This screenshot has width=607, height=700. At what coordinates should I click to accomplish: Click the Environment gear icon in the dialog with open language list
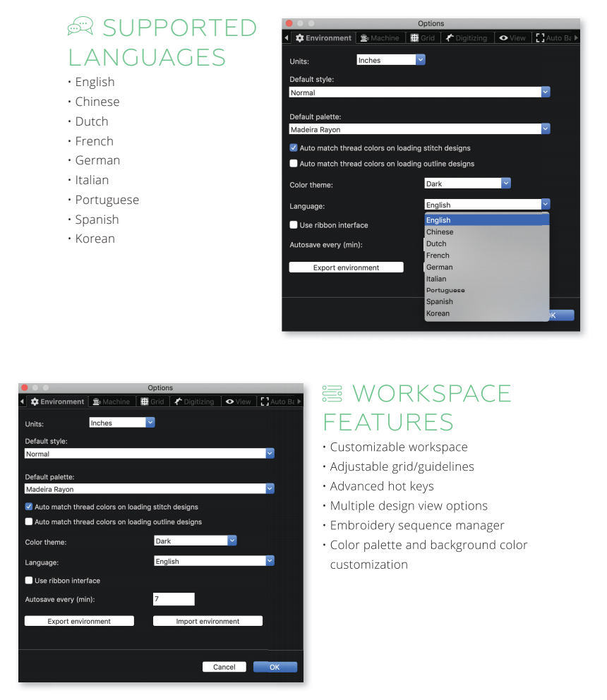pos(300,38)
